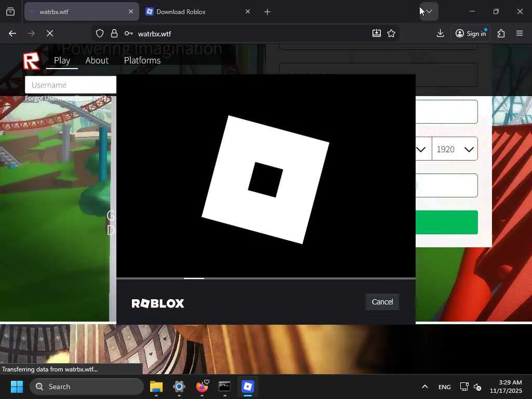Open the Play menu item
The height and width of the screenshot is (399, 532).
pos(62,60)
